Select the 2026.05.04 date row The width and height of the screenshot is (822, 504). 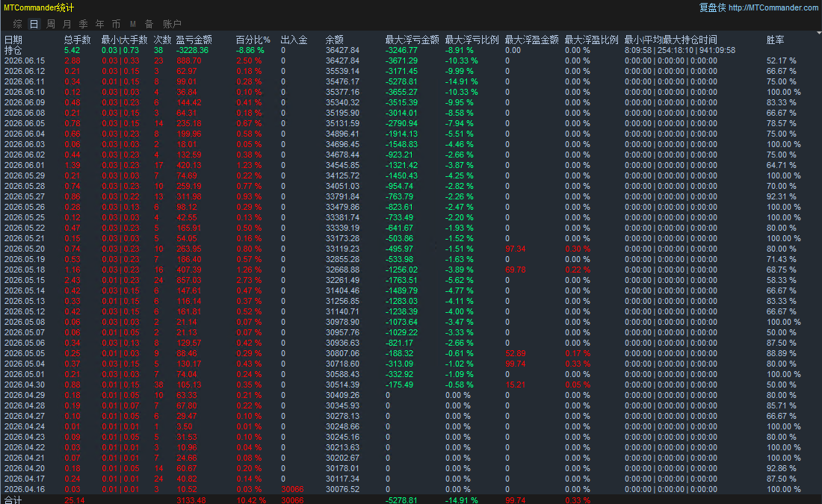pyautogui.click(x=25, y=364)
